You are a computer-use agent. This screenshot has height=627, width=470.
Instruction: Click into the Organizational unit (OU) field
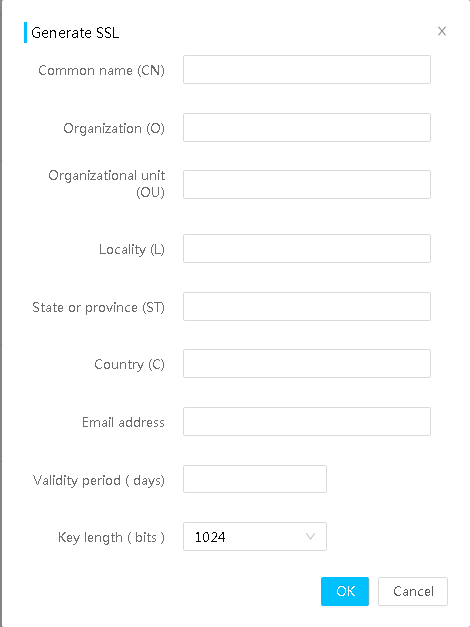307,184
